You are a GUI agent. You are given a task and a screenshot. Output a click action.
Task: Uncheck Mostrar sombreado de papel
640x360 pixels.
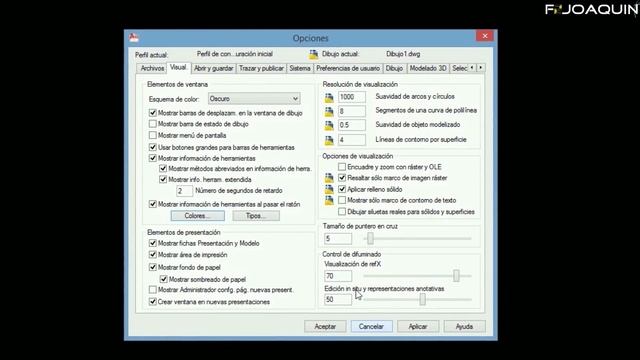click(x=163, y=279)
